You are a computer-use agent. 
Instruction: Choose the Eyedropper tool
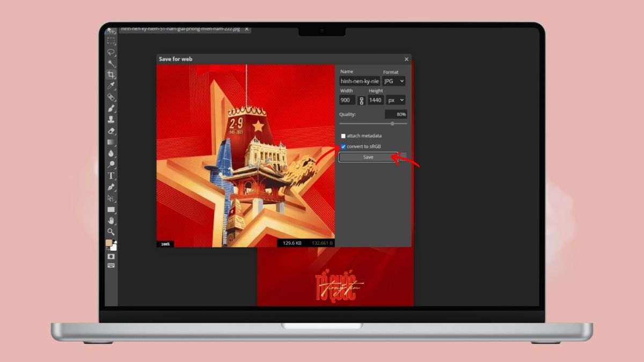[111, 86]
